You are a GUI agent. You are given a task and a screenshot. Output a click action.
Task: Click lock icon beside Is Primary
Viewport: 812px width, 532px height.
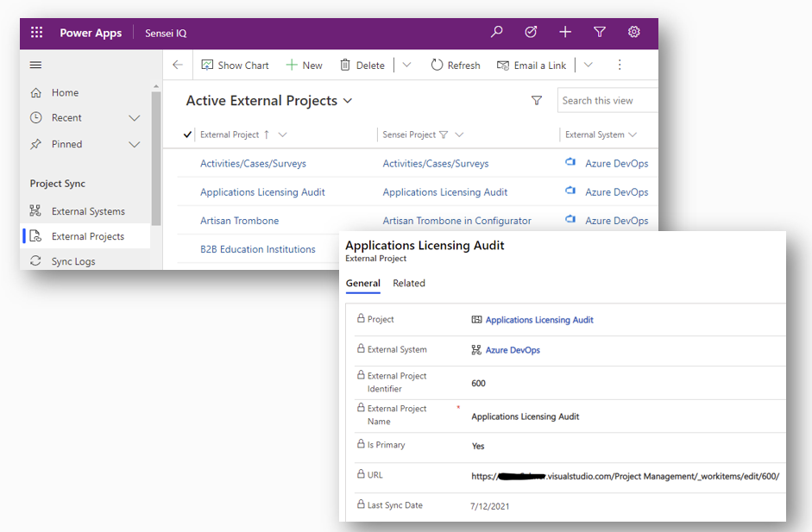[361, 443]
